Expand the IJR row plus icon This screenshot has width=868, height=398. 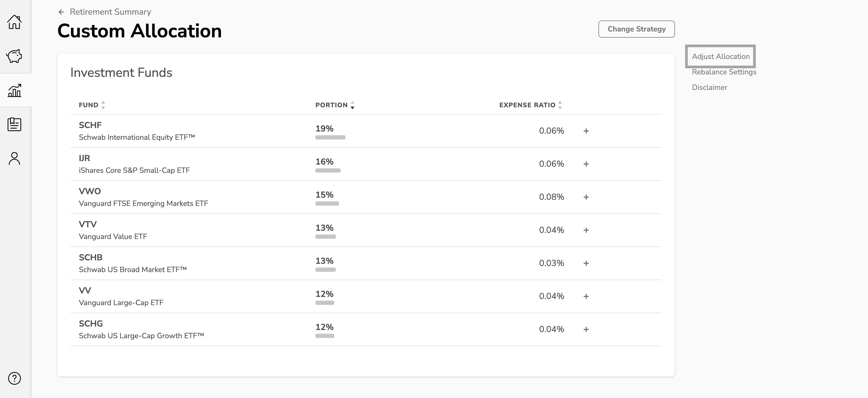pos(586,164)
